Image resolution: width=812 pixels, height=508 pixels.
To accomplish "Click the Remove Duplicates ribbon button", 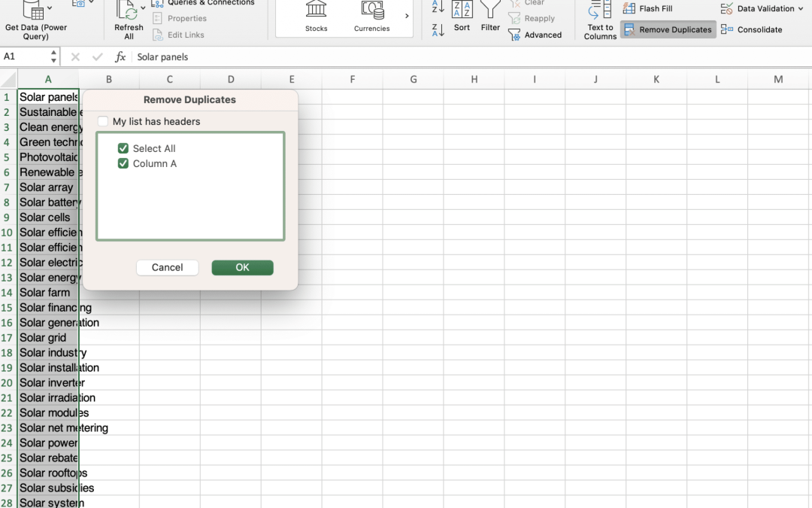I will [x=668, y=29].
